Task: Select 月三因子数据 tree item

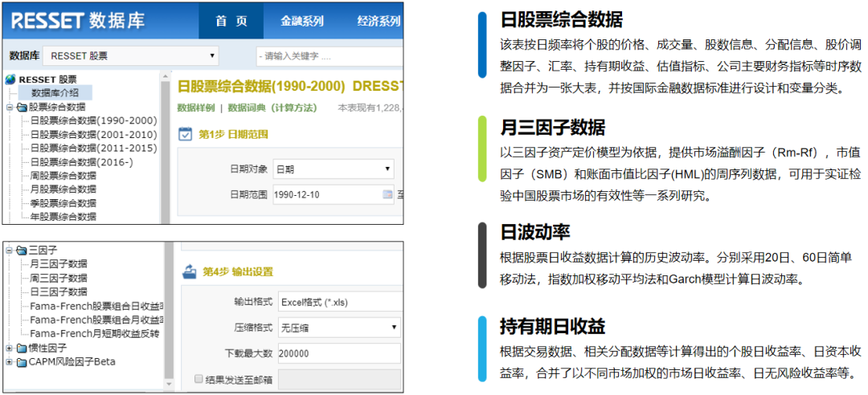Action: [x=58, y=264]
